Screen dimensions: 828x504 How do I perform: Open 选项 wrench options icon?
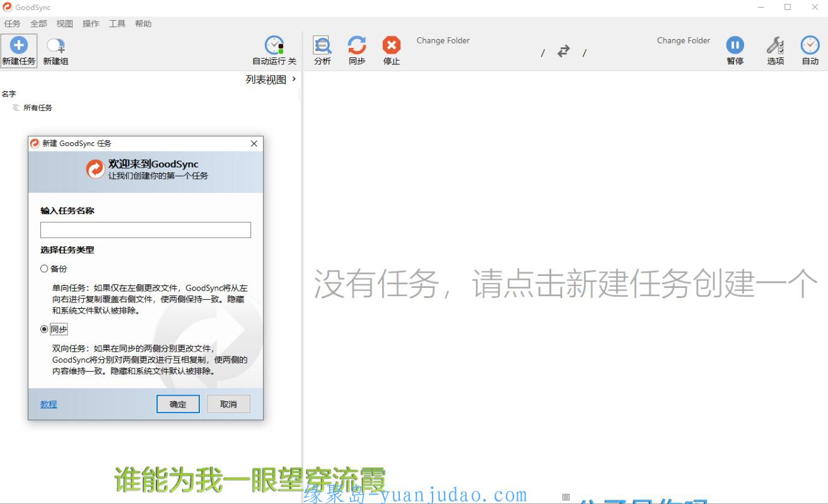775,45
